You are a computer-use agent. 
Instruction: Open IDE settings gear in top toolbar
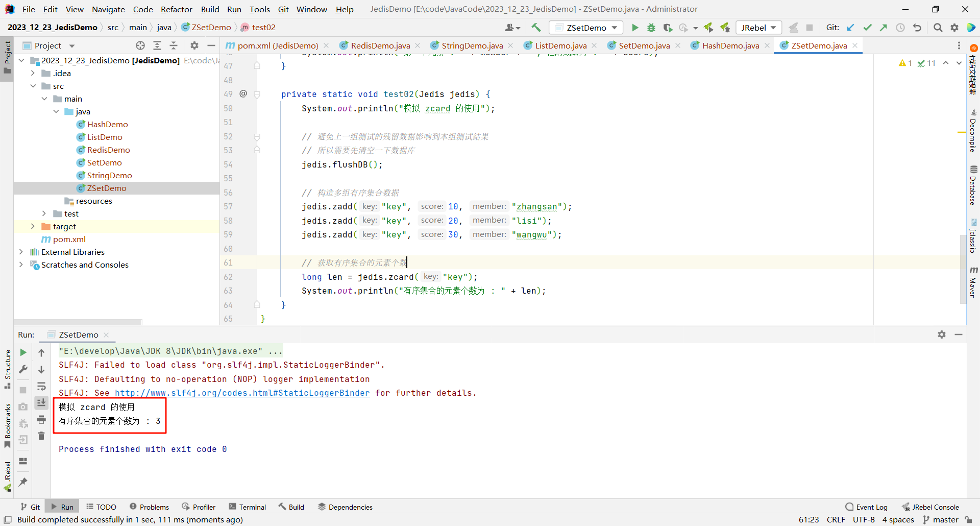954,28
